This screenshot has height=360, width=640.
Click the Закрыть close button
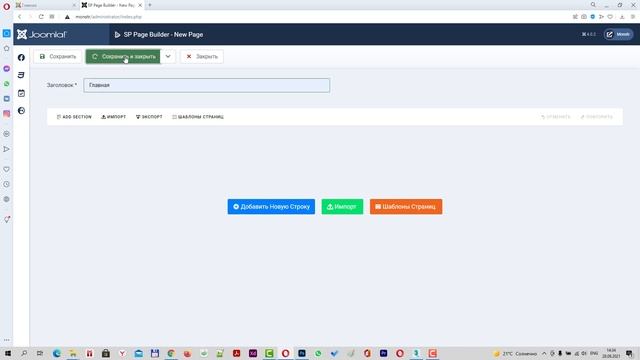(202, 56)
